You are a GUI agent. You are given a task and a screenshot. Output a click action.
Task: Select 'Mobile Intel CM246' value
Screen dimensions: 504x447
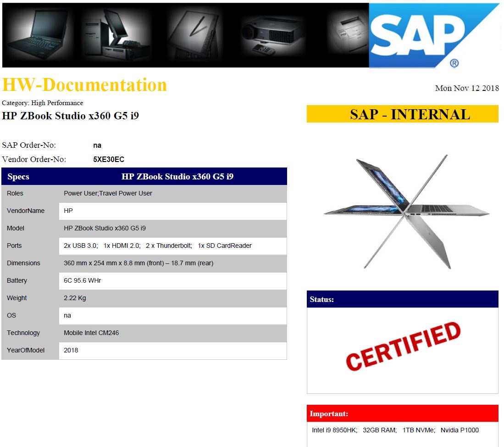point(91,333)
